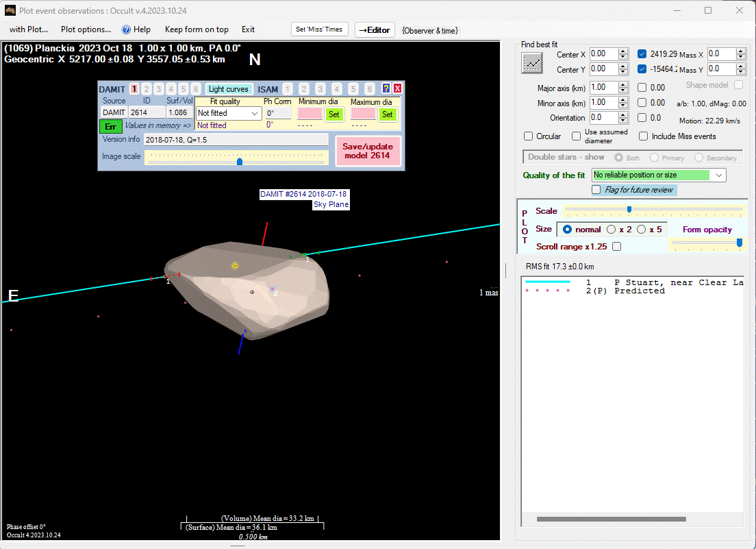Increase Center X value with up arrow
The image size is (756, 549).
tap(623, 51)
